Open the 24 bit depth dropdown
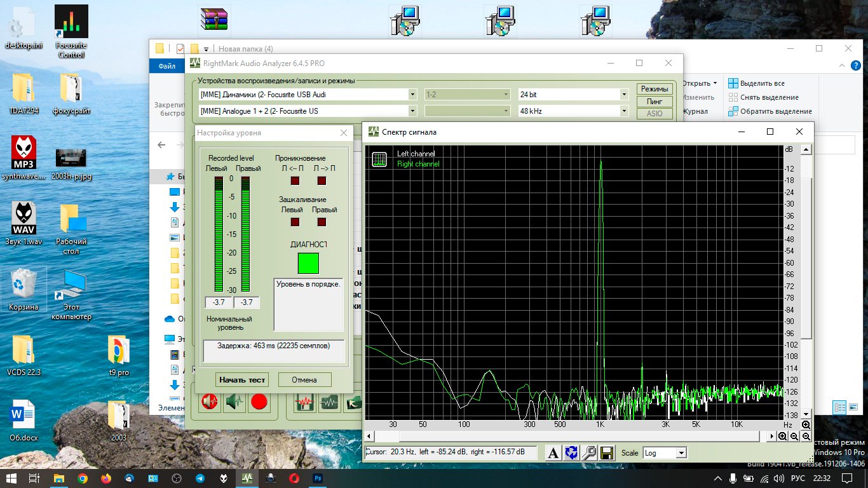 pos(624,95)
